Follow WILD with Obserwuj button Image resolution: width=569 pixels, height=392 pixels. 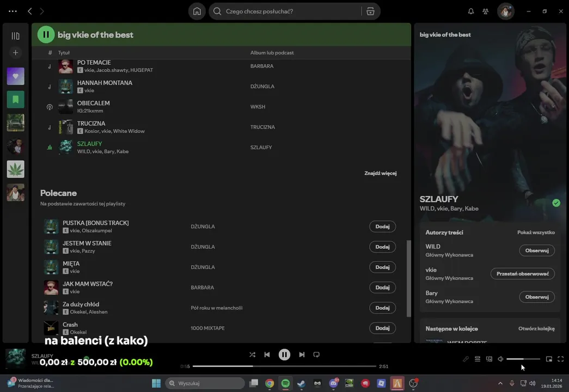(537, 250)
